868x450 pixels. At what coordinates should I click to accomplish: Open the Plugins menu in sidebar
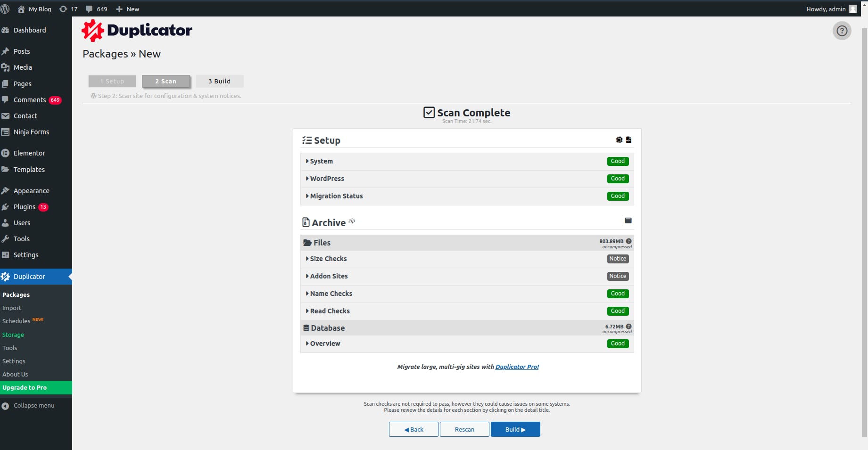(x=25, y=207)
